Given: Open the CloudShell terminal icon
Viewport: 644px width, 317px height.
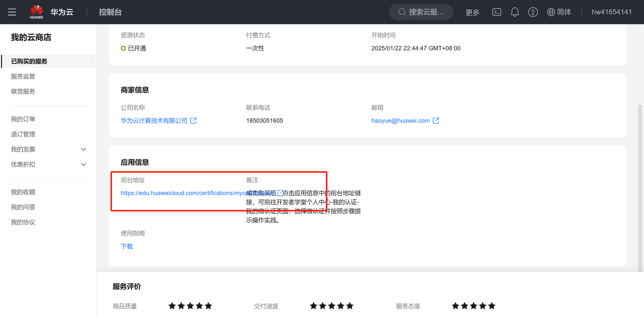Looking at the screenshot, I should point(497,12).
